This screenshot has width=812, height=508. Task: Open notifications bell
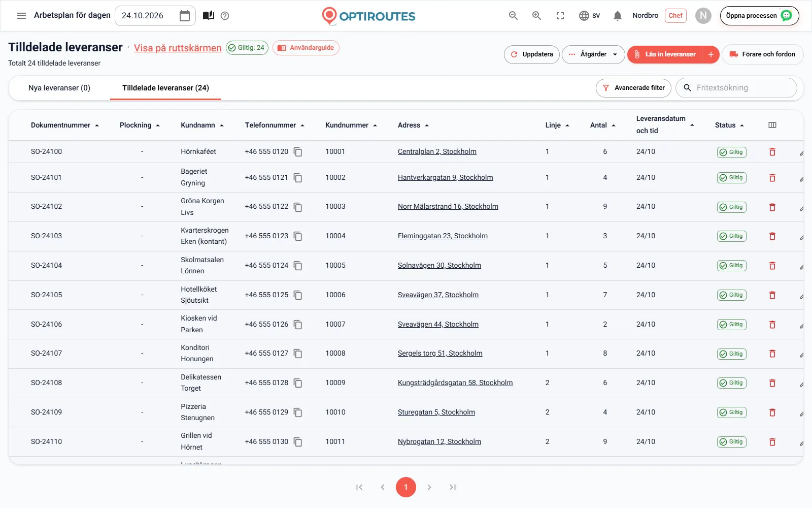pos(618,16)
